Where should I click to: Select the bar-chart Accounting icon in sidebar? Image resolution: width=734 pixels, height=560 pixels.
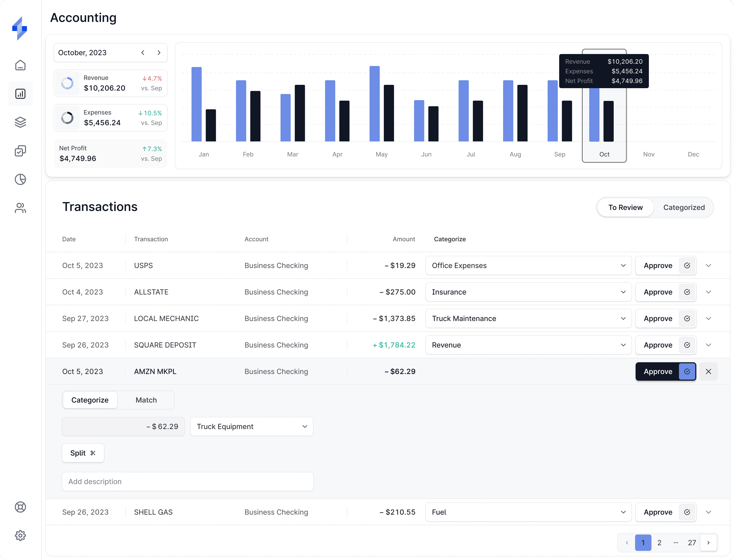click(20, 94)
